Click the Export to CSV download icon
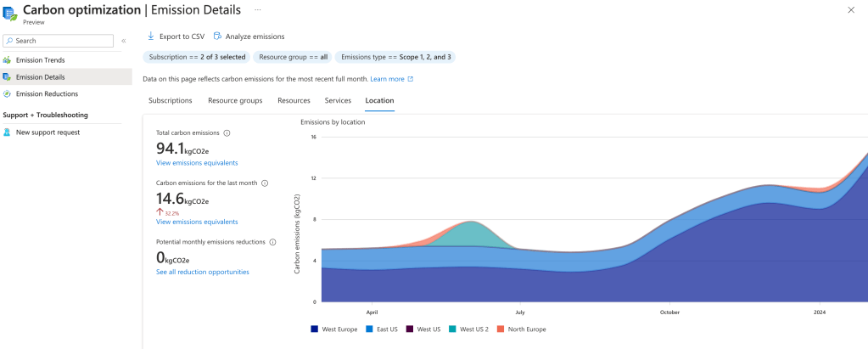This screenshot has width=868, height=349. (151, 37)
